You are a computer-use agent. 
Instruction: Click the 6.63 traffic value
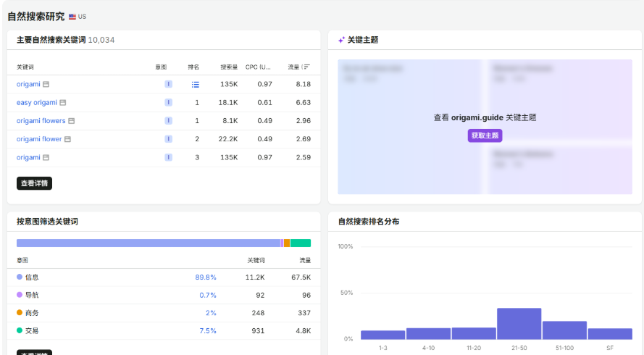(x=304, y=102)
